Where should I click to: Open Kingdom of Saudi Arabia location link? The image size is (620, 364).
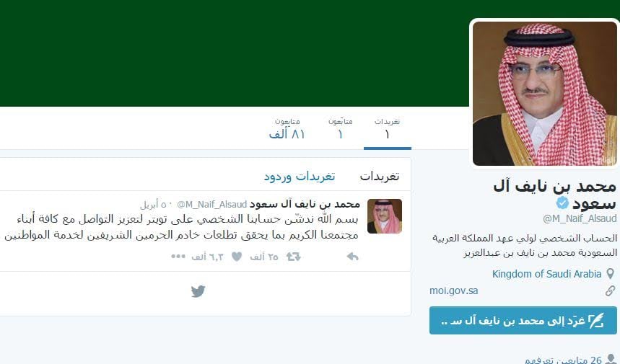(x=546, y=274)
